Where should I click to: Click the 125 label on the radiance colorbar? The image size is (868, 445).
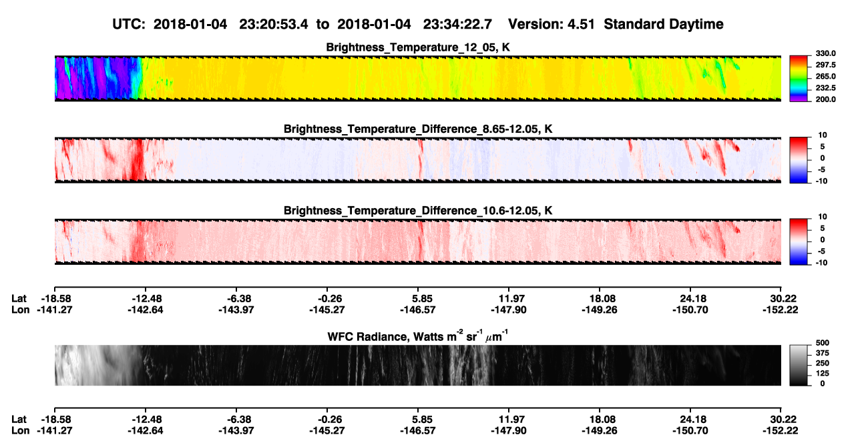tap(824, 373)
